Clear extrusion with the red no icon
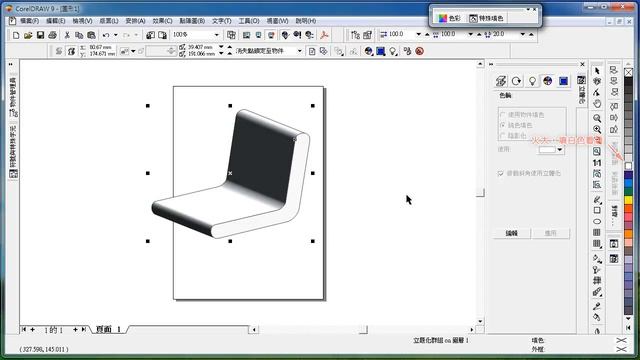 click(419, 51)
